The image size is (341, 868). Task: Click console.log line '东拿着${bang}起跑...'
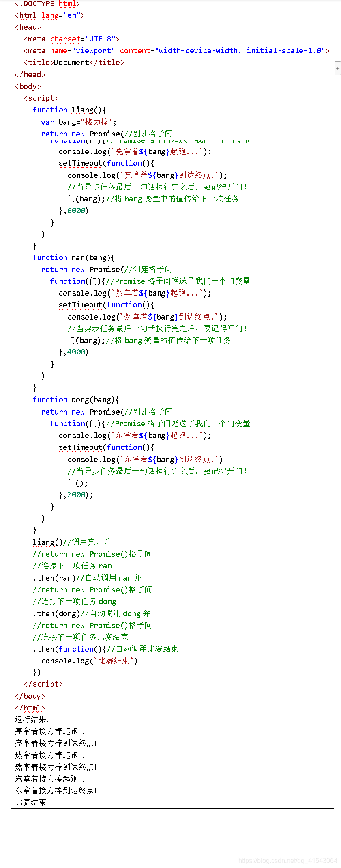tap(135, 436)
